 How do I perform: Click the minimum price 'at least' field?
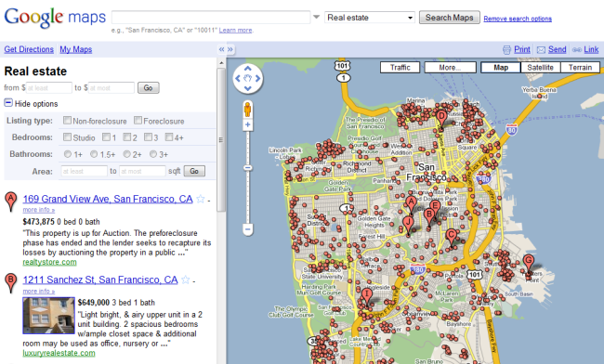click(x=49, y=87)
